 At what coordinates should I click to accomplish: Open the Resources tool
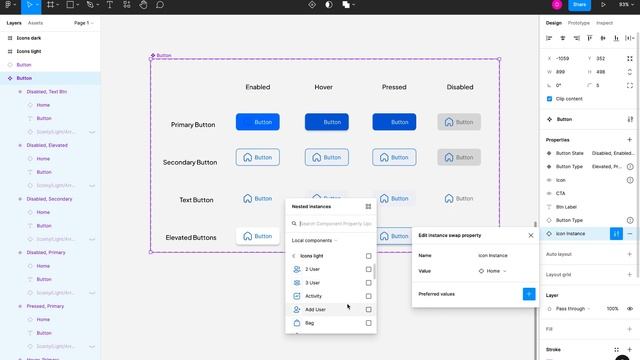click(127, 5)
